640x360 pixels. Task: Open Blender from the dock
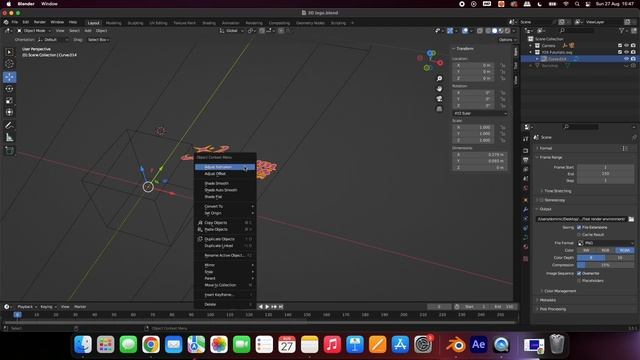click(456, 345)
